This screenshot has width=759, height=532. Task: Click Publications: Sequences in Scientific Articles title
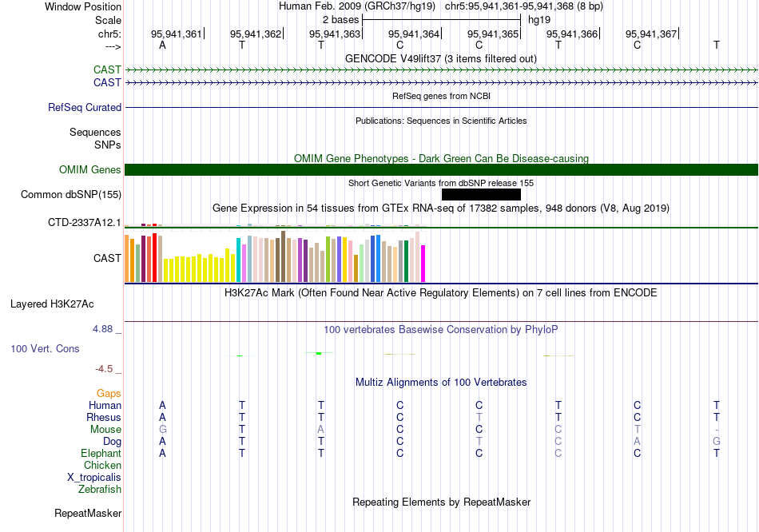point(441,121)
